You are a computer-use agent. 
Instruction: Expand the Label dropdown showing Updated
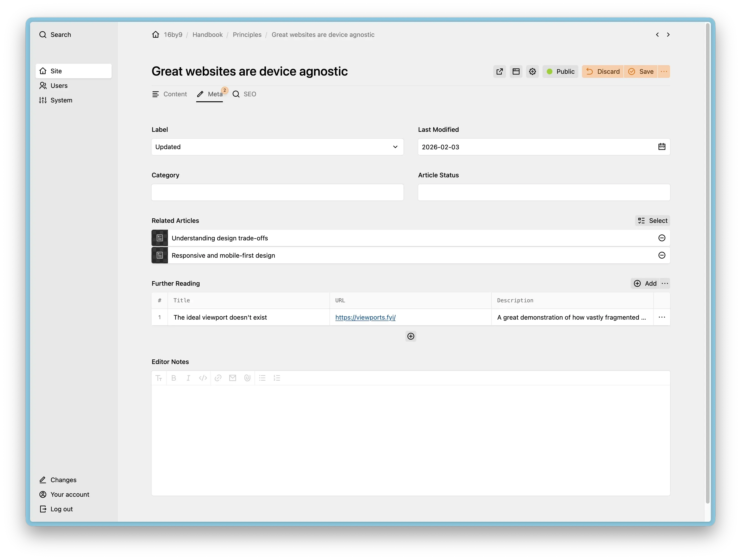pyautogui.click(x=277, y=147)
